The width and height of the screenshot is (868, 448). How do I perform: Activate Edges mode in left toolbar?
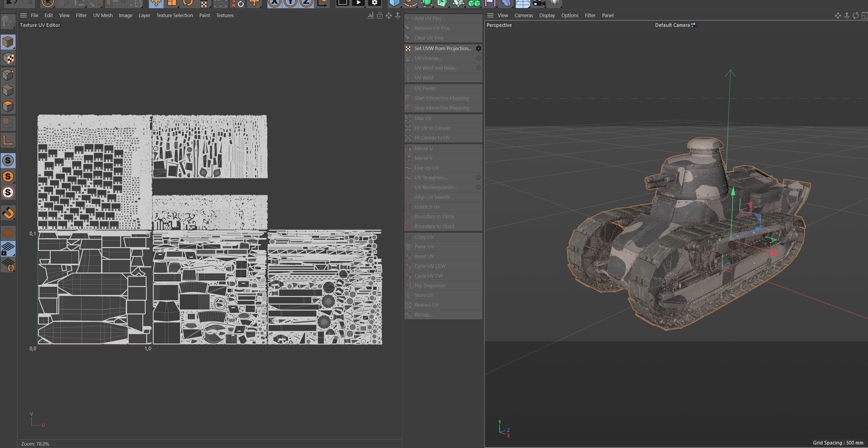tap(8, 91)
